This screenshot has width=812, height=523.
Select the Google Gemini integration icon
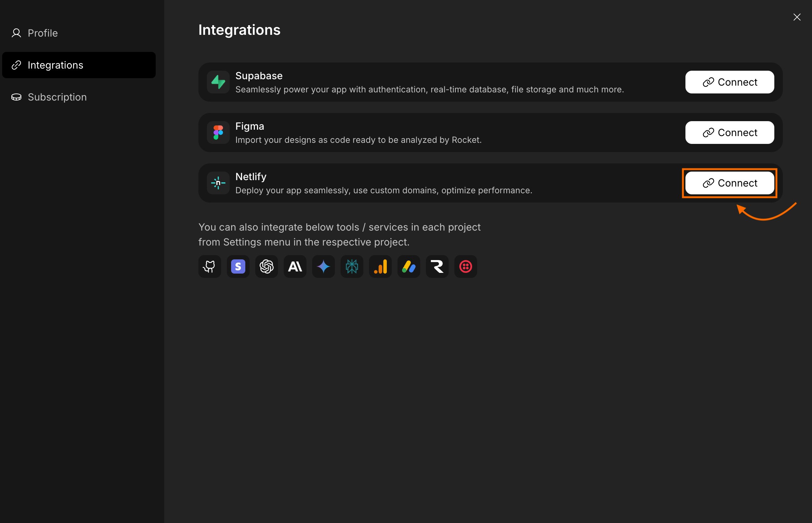pyautogui.click(x=323, y=266)
